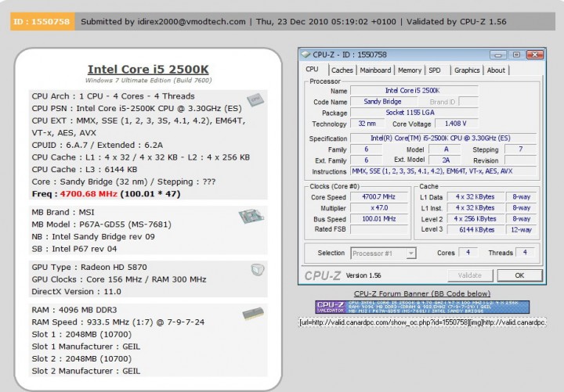Viewport: 564px width, 392px height.
Task: Open the Graphics tab
Action: 467,70
